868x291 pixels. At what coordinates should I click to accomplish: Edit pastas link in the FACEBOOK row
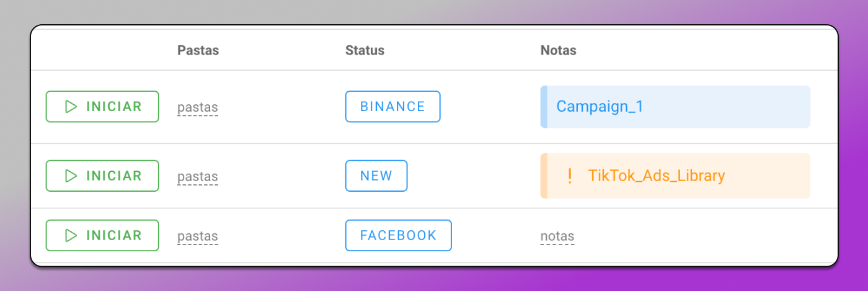198,236
